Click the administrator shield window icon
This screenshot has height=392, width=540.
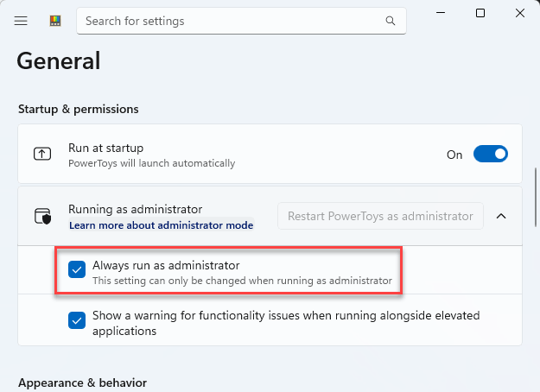click(42, 216)
